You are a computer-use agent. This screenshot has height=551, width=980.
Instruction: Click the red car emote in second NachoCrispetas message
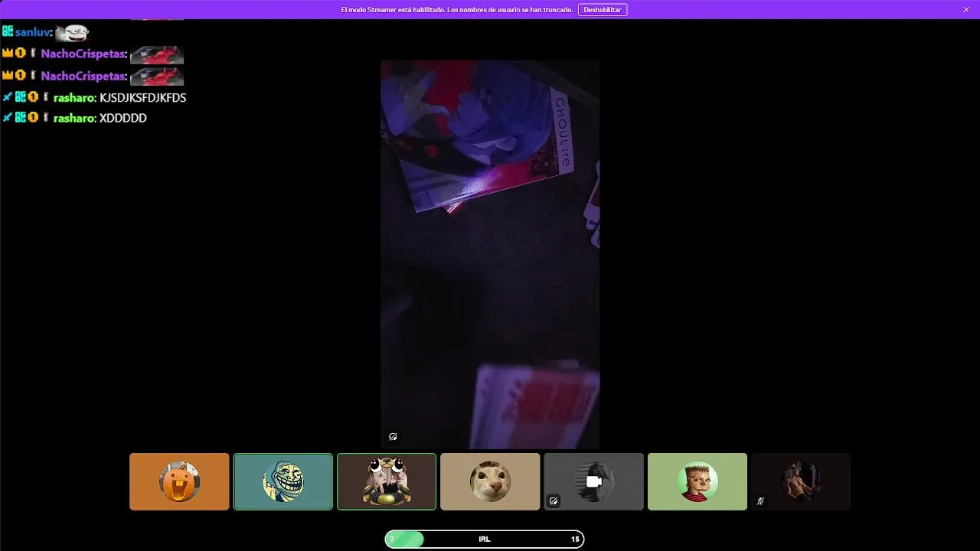tap(157, 77)
